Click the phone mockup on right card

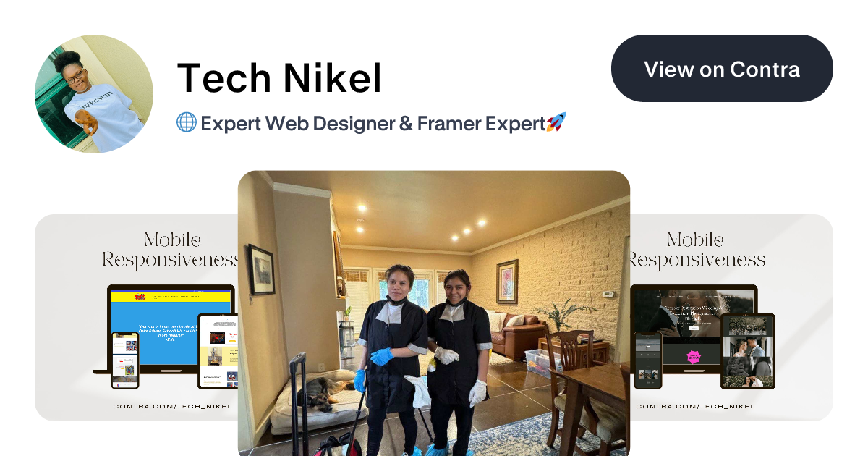click(647, 360)
